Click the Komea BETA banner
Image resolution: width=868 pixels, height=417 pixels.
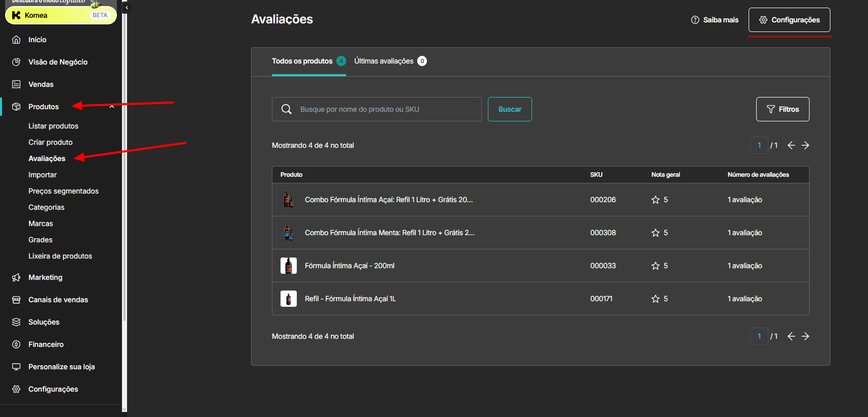coord(61,15)
